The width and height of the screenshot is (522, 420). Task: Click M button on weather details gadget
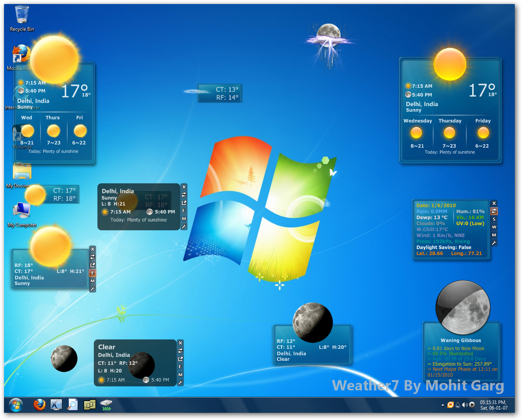click(494, 235)
